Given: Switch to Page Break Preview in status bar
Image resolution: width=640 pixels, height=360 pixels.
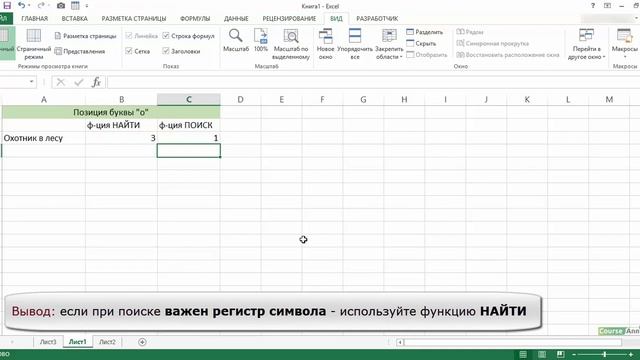Looking at the screenshot, I should point(560,354).
